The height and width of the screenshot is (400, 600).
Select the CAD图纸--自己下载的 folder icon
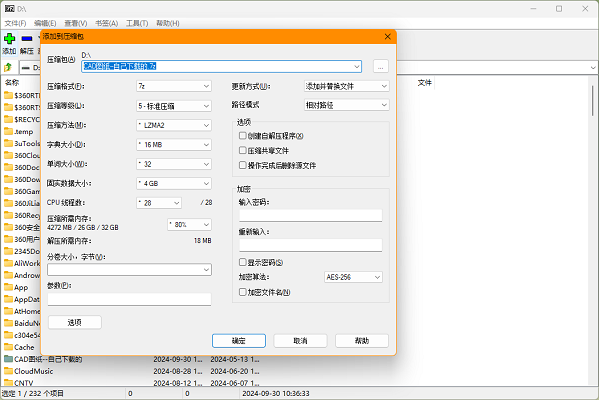(x=8, y=359)
